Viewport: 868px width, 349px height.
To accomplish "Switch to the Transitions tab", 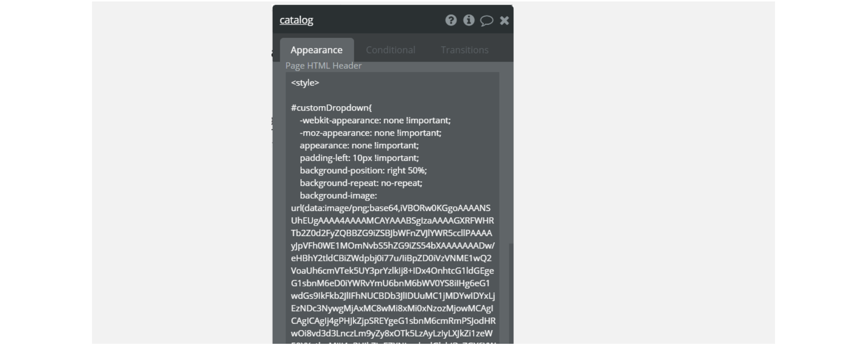I will point(464,50).
